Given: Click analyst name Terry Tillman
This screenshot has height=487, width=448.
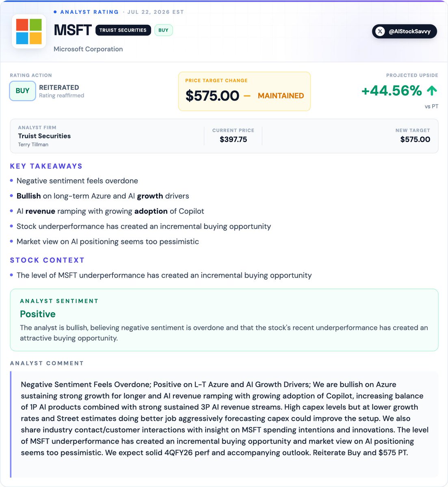Looking at the screenshot, I should [x=33, y=144].
